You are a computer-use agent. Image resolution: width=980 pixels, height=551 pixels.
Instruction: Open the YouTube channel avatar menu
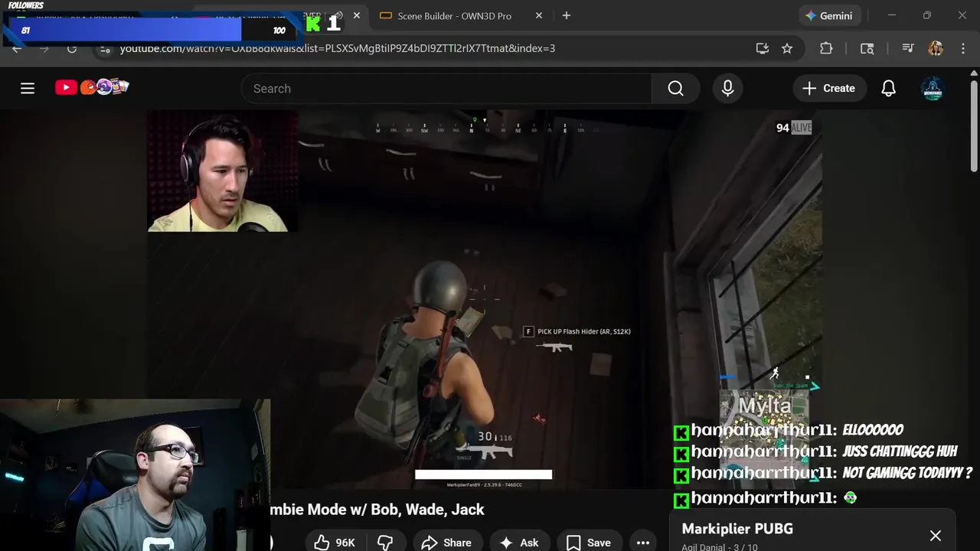pos(933,89)
